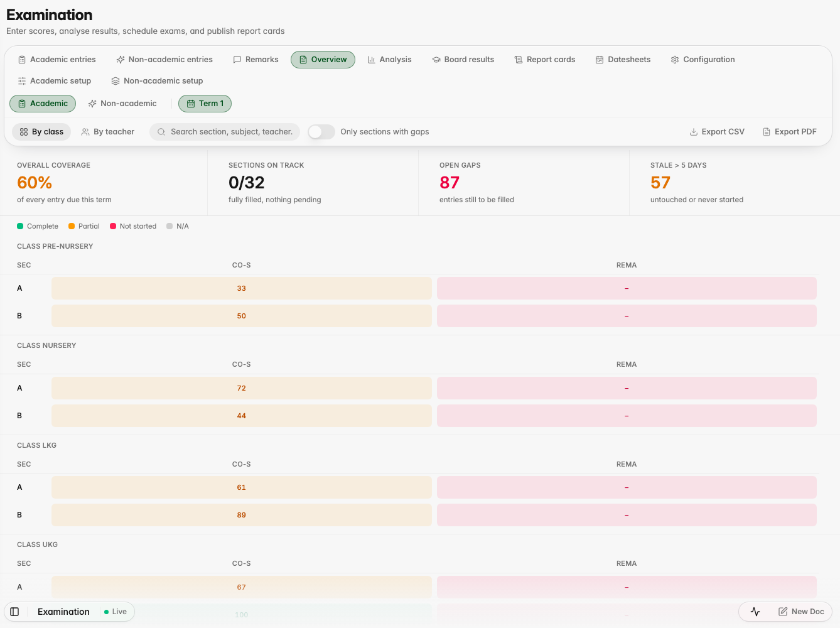Click the Examination label in the bottom bar
Image resolution: width=840 pixels, height=628 pixels.
pos(63,612)
